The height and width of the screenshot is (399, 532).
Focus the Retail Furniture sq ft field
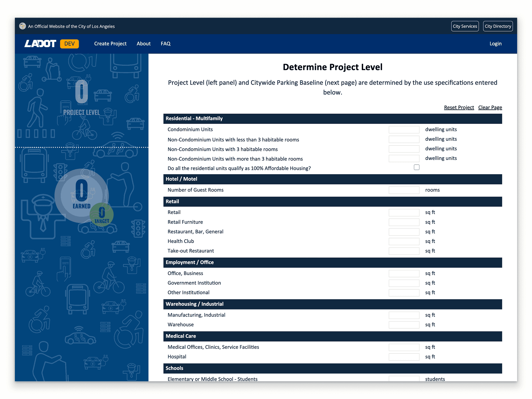404,222
